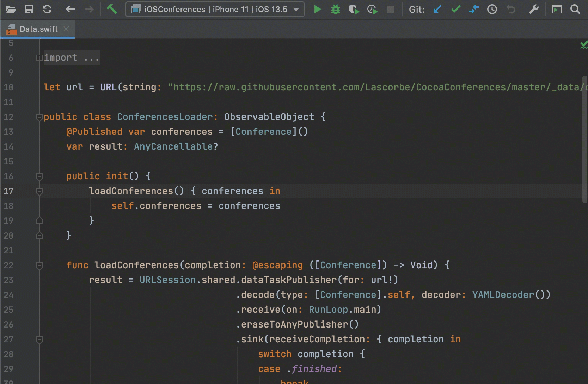Start debugging with the bug icon
This screenshot has height=384, width=588.
(x=335, y=9)
